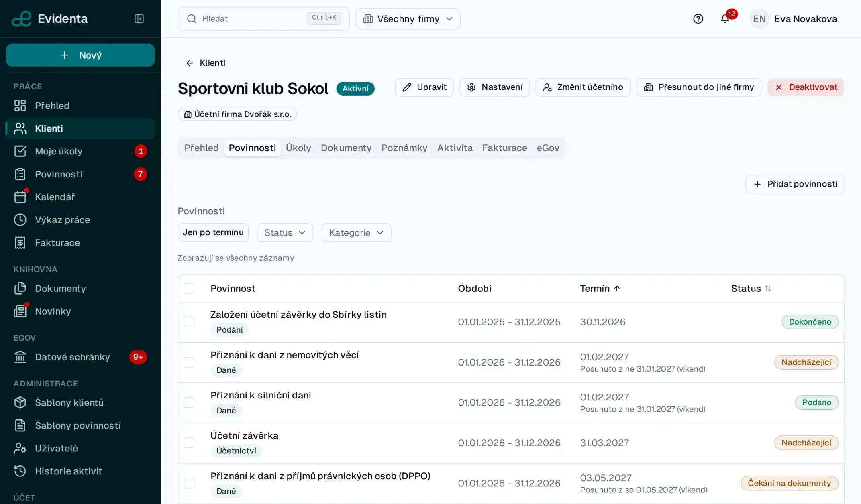The width and height of the screenshot is (861, 504).
Task: Click the Přehled dashboard icon in sidebar
Action: (x=20, y=106)
